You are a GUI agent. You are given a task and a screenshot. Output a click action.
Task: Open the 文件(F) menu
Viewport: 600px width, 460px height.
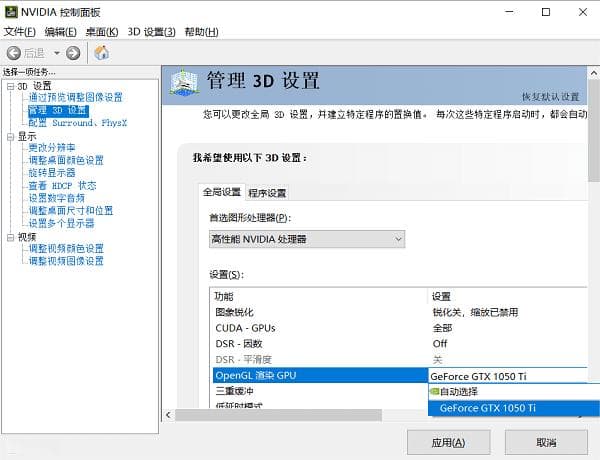[20, 31]
